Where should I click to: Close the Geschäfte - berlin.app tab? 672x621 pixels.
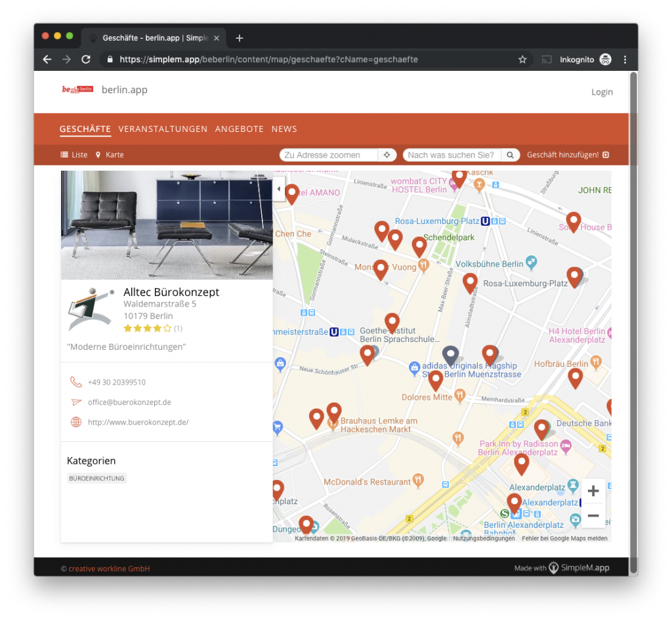(217, 38)
